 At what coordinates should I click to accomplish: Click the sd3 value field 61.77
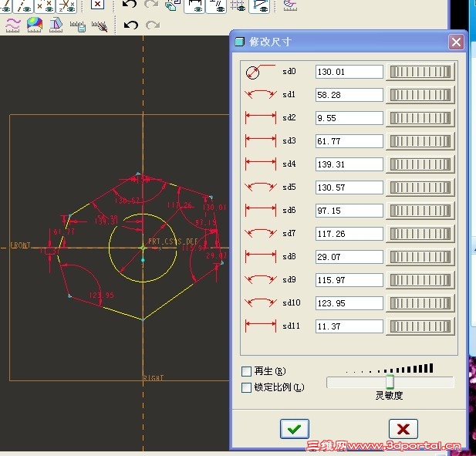[349, 141]
